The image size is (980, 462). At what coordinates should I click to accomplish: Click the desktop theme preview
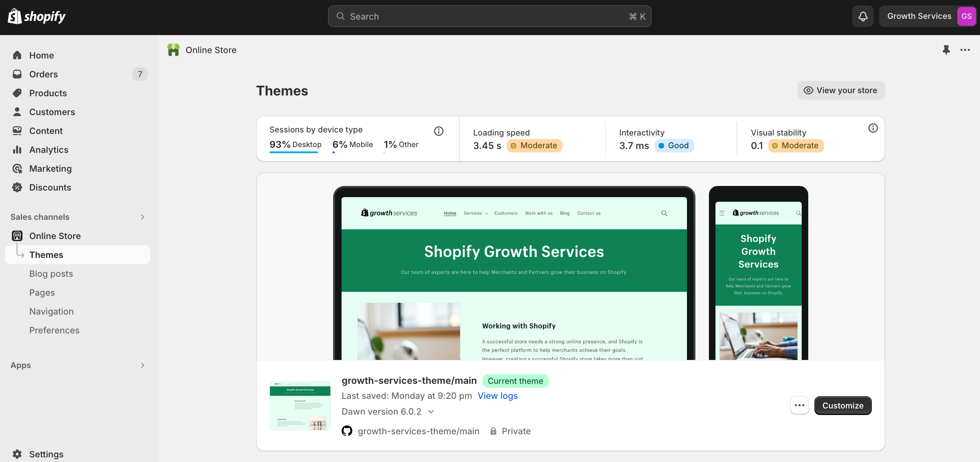(x=514, y=273)
